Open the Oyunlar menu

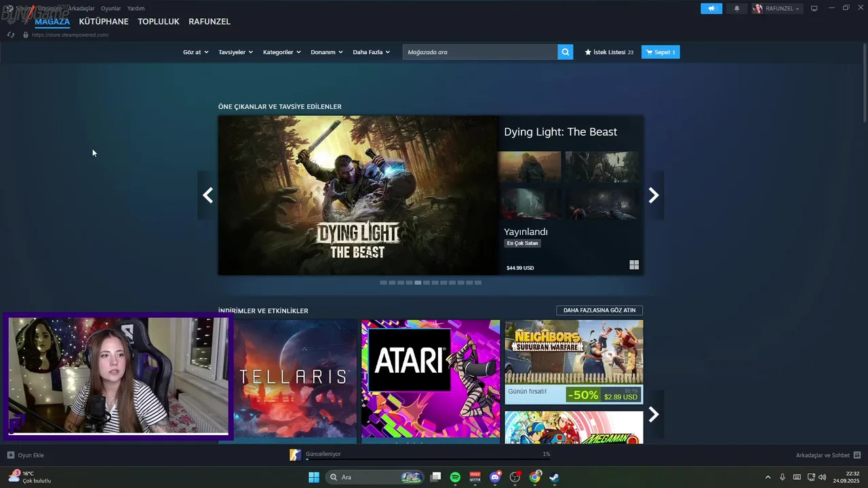tap(111, 8)
